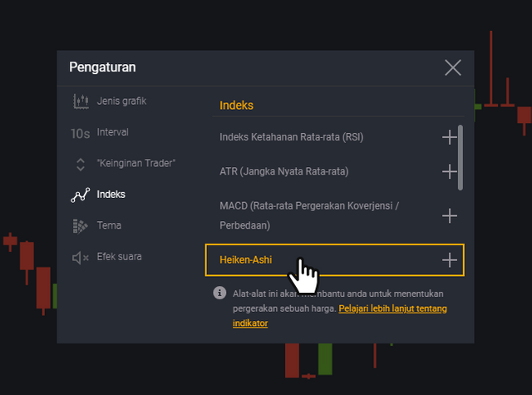Add Heiken-Ashi with its plus icon

450,260
